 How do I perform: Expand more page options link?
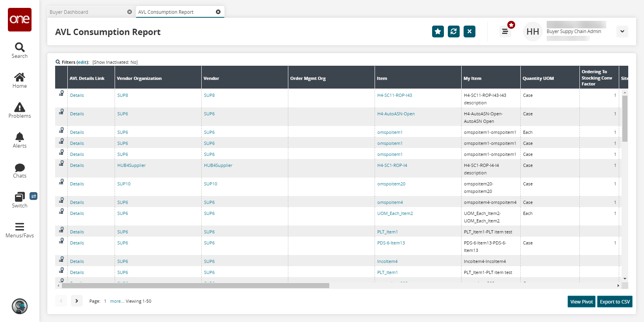(x=117, y=302)
